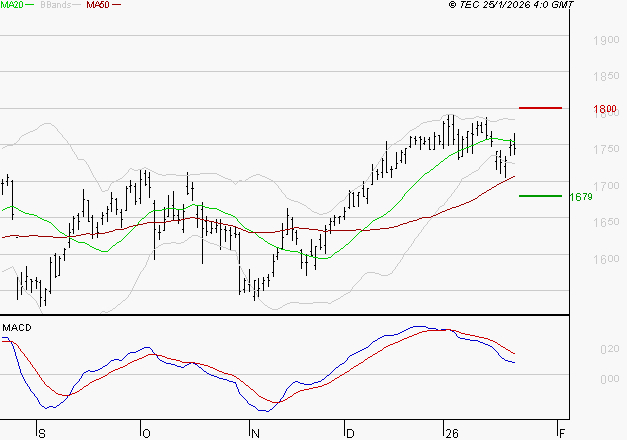Click the 1850 price axis label
The width and height of the screenshot is (627, 440).
[x=606, y=76]
